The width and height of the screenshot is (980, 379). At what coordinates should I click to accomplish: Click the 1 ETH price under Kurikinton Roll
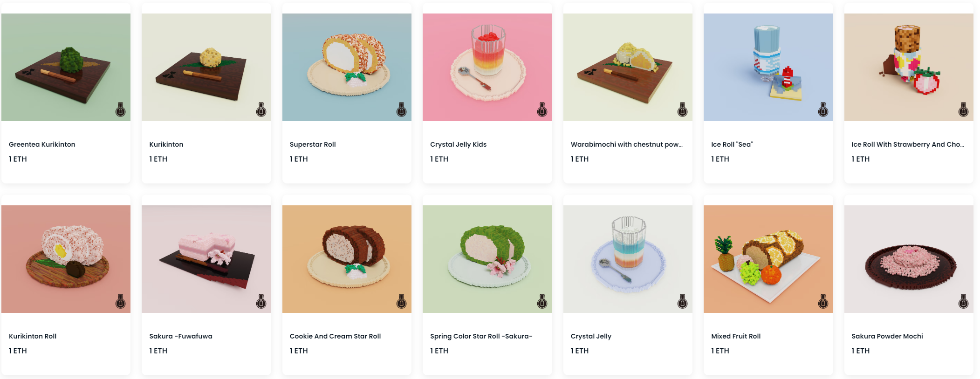[18, 351]
